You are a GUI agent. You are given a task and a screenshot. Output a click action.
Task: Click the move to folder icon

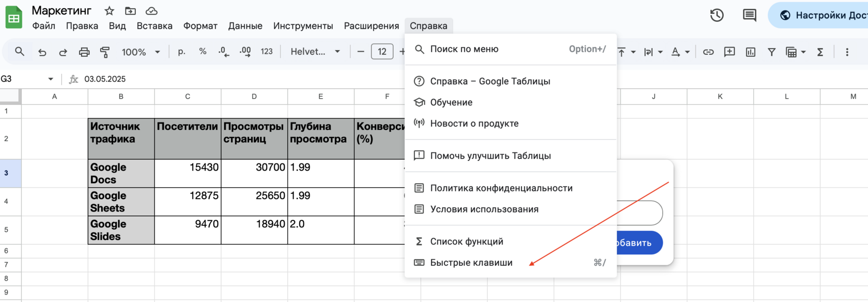tap(130, 11)
